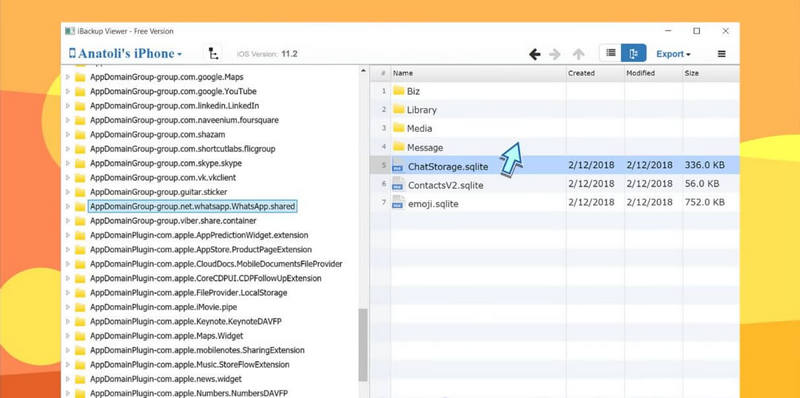
Task: Expand AppDomainPlugin-com.apple.Maps.Widget node
Action: pyautogui.click(x=67, y=336)
